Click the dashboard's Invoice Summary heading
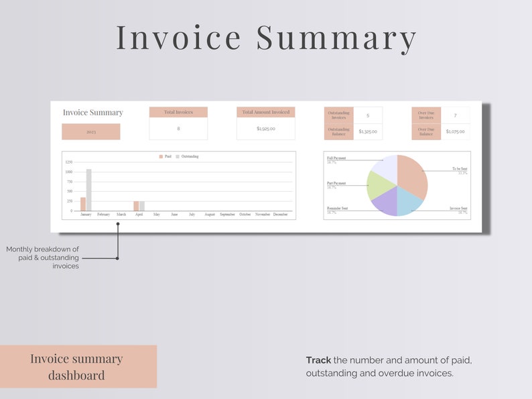 pos(93,113)
